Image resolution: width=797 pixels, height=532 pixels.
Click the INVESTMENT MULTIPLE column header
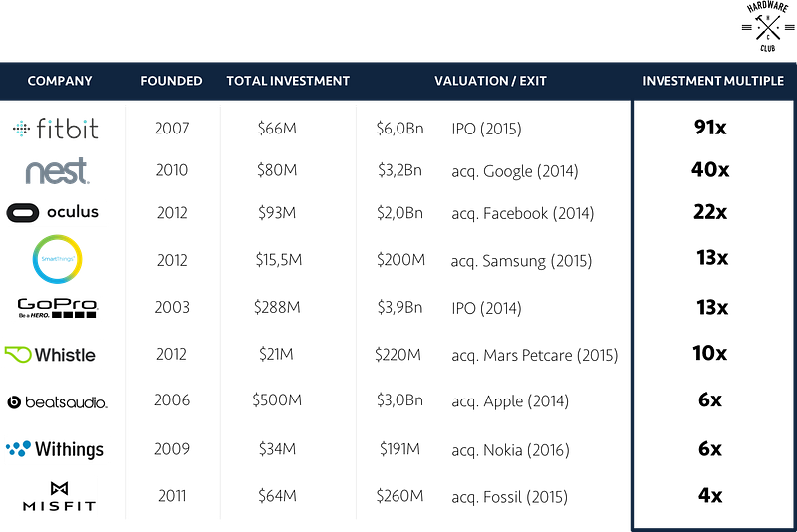coord(712,81)
